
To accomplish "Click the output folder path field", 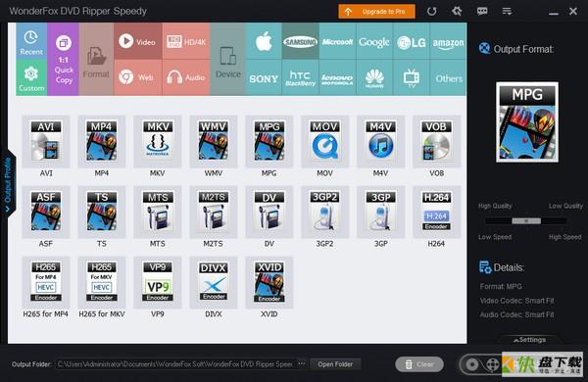I will pos(175,364).
